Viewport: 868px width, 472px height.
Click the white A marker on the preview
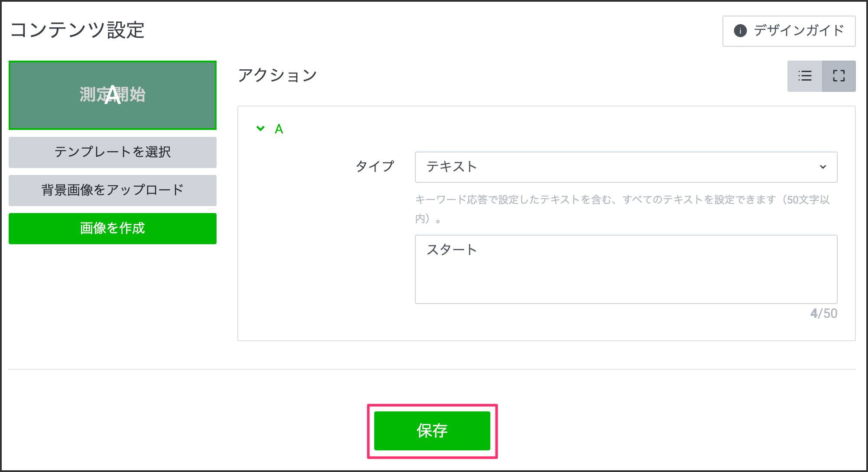[x=113, y=95]
